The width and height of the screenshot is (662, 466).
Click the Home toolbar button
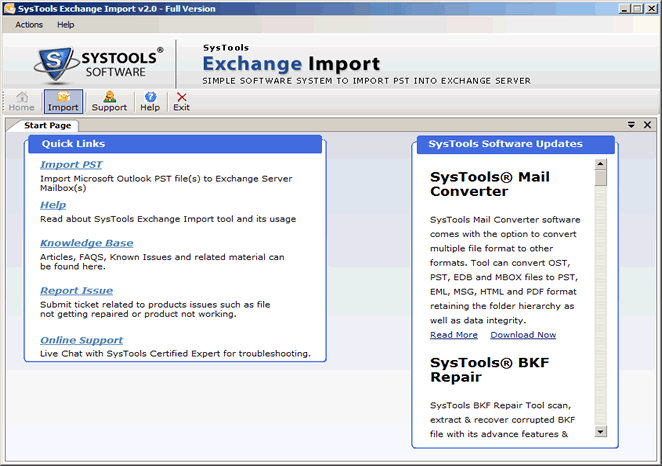[22, 102]
